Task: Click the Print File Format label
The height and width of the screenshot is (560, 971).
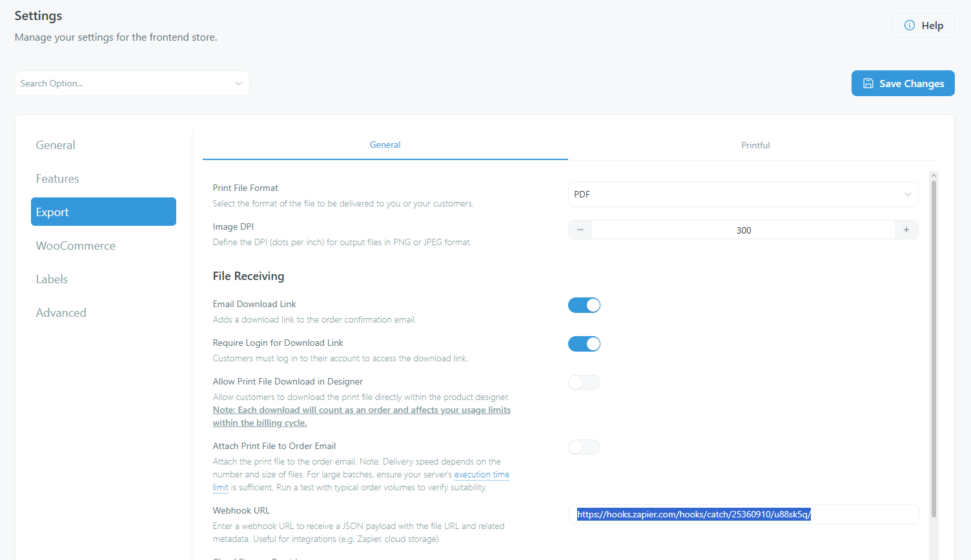Action: click(x=245, y=188)
